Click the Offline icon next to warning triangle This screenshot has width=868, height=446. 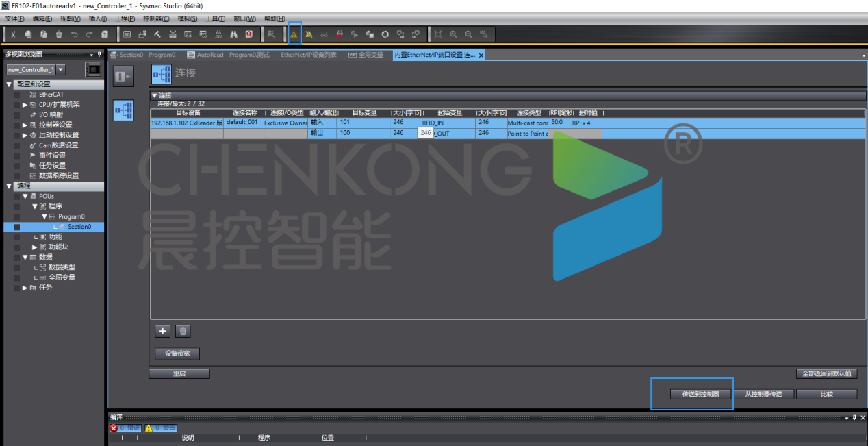[309, 34]
